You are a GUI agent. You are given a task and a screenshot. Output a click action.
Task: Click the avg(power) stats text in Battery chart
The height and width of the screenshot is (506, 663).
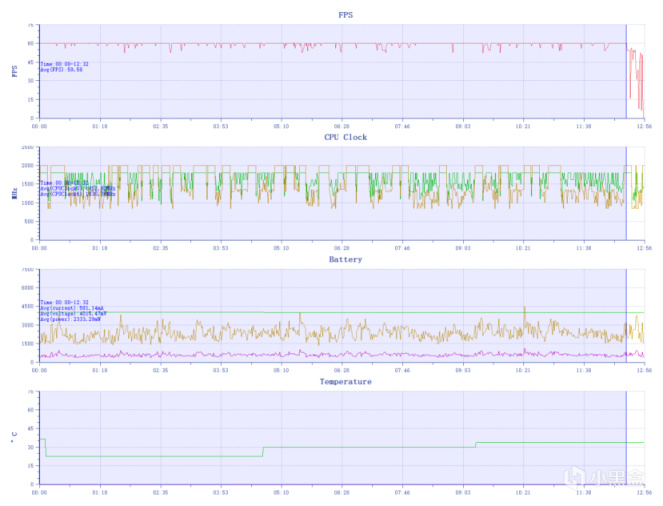[x=71, y=319]
